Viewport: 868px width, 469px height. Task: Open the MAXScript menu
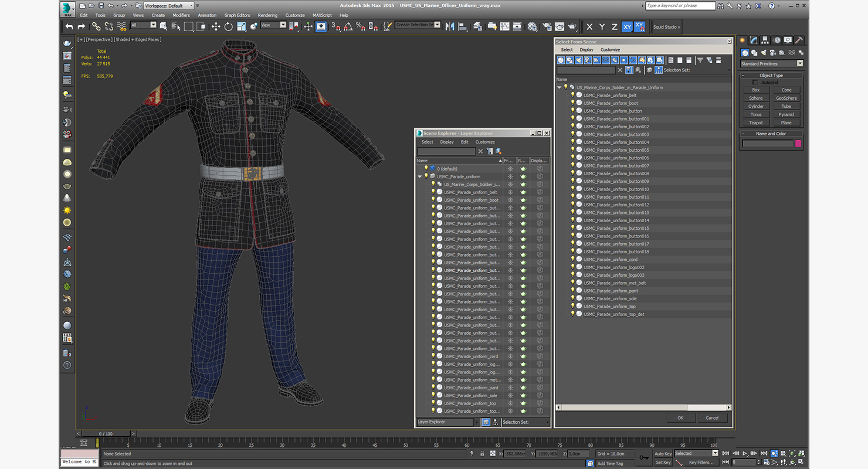[x=322, y=15]
